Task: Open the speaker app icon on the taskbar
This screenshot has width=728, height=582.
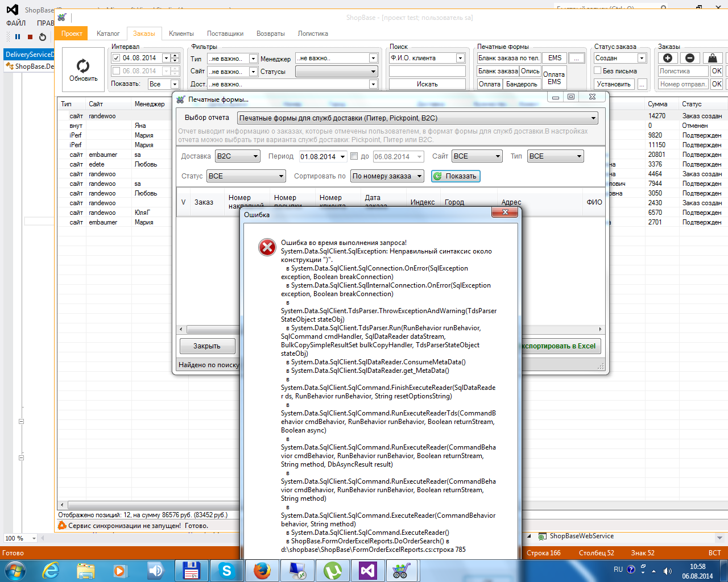Action: pos(155,570)
